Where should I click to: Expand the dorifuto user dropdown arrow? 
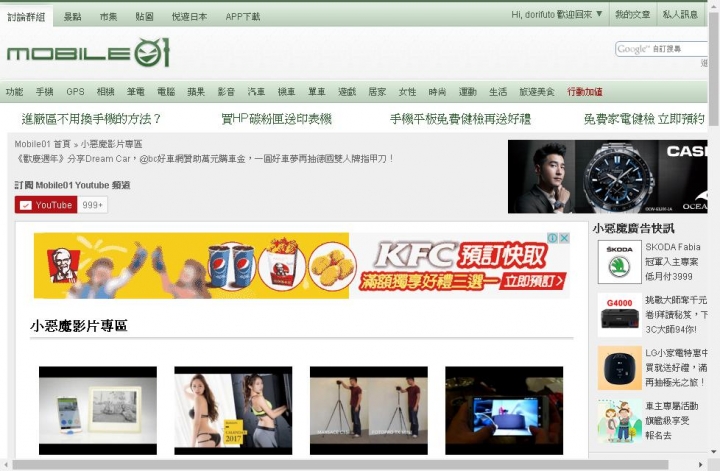click(599, 14)
